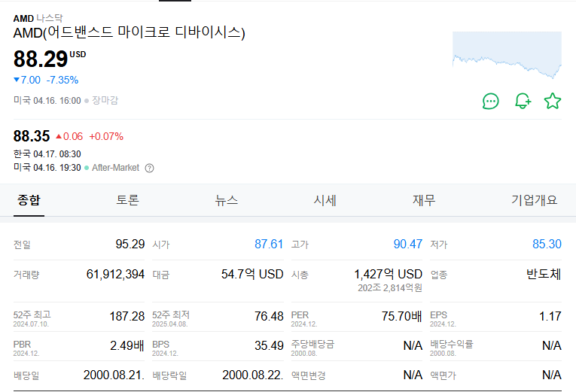This screenshot has height=392, width=576.
Task: Click the EPS value 1.17
Action: click(x=550, y=316)
